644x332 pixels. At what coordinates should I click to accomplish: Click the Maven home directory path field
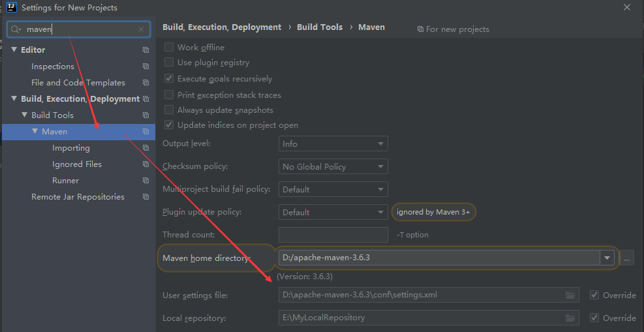[x=438, y=258]
